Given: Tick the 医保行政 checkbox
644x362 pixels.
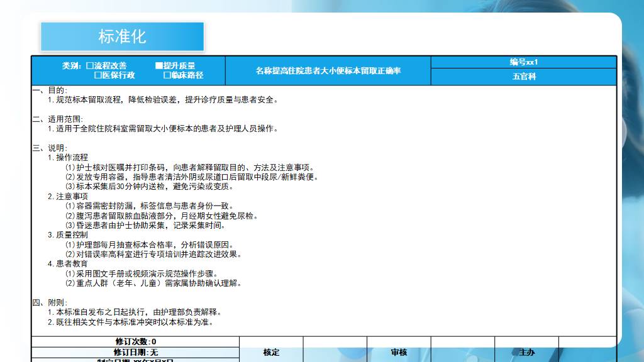Looking at the screenshot, I should click(x=98, y=75).
